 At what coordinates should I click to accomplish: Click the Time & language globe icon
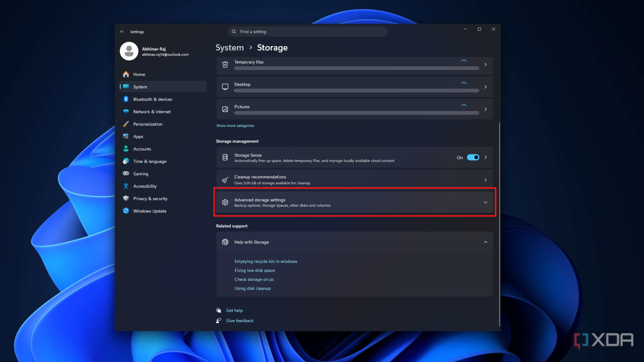126,161
